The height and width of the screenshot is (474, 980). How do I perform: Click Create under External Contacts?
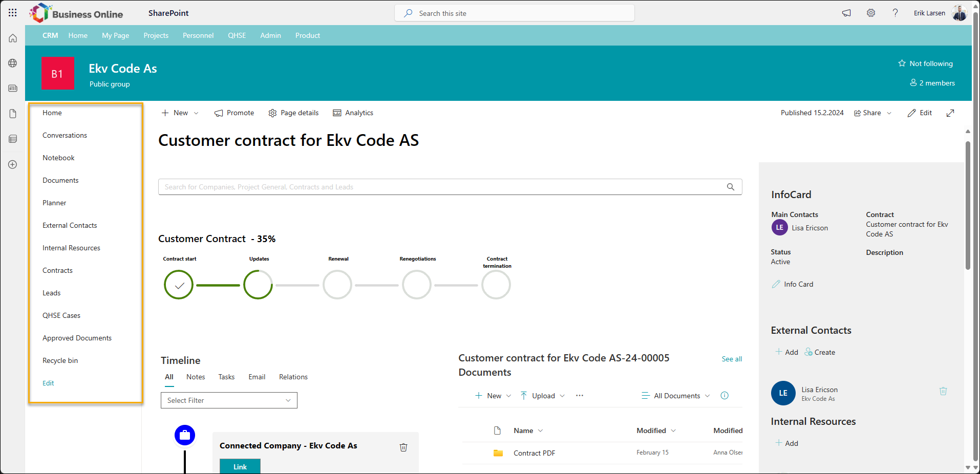tap(820, 352)
